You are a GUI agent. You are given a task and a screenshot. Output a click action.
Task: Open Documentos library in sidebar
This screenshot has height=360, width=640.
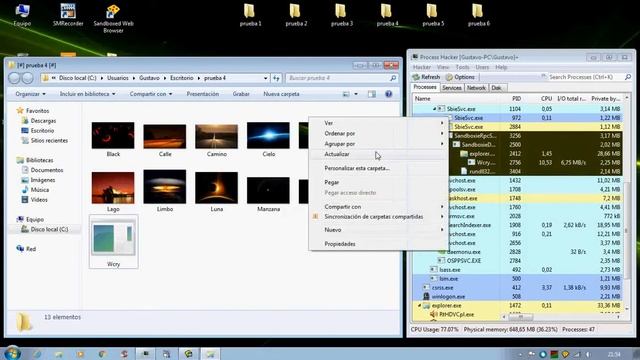tap(42, 170)
